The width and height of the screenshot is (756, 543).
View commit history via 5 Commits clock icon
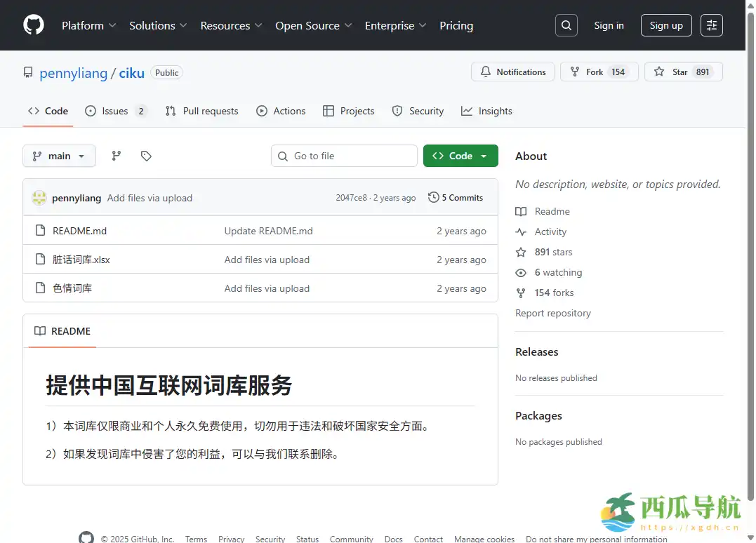tap(433, 197)
